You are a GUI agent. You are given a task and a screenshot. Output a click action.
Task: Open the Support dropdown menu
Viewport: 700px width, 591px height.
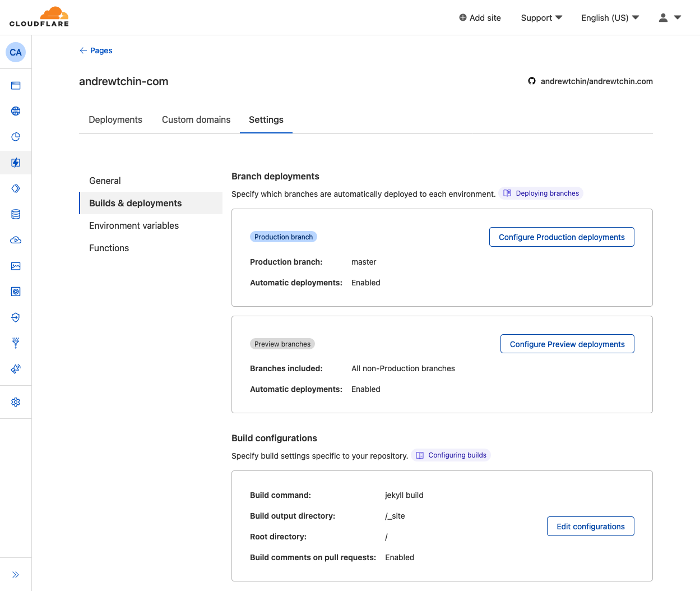point(540,17)
